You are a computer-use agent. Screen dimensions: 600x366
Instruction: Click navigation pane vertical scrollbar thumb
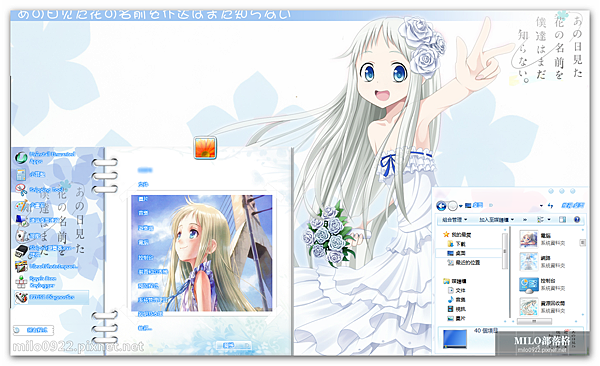pos(505,251)
